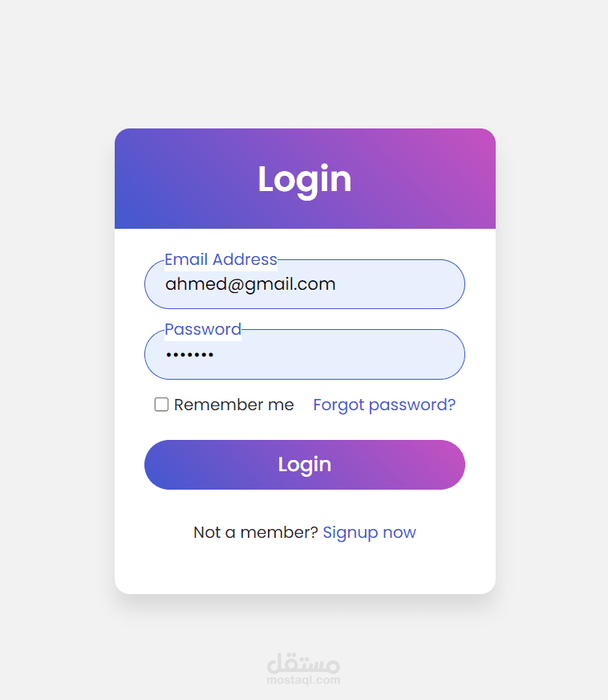Click the ahmed@gmail.com text in email field
The width and height of the screenshot is (608, 700).
[x=250, y=284]
